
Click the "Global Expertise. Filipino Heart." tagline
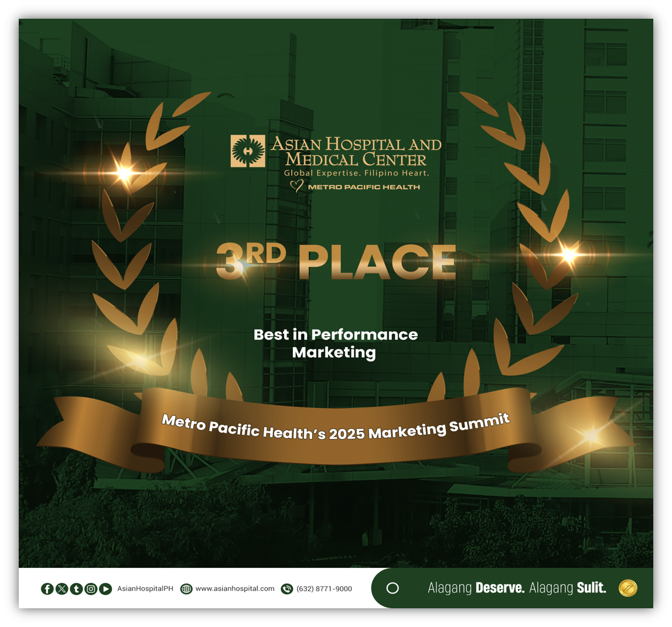click(356, 173)
